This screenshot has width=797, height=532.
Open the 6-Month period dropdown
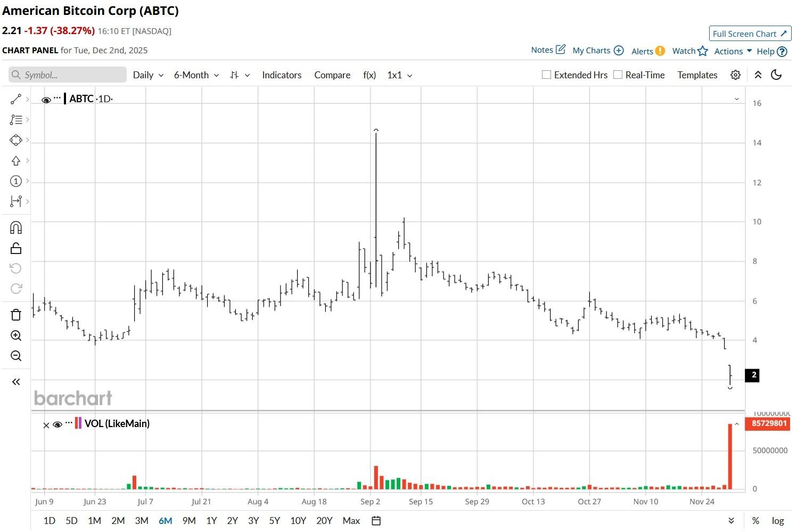(x=196, y=75)
